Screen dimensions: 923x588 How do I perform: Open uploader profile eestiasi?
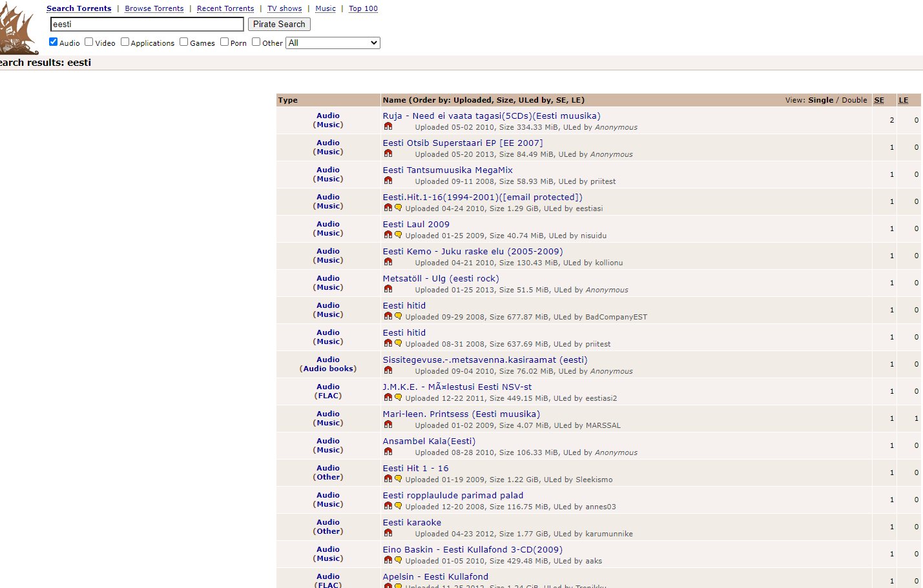point(589,208)
